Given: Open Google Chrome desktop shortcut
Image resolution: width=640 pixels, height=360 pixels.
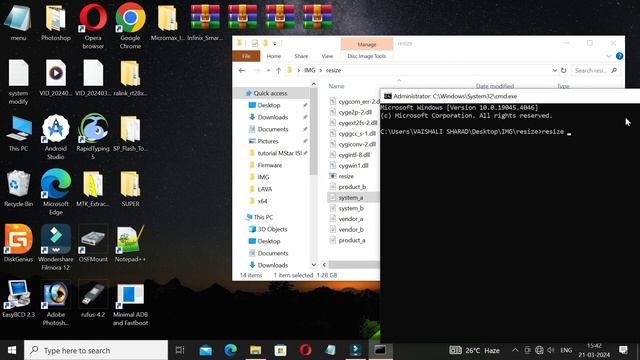Looking at the screenshot, I should pyautogui.click(x=130, y=25).
